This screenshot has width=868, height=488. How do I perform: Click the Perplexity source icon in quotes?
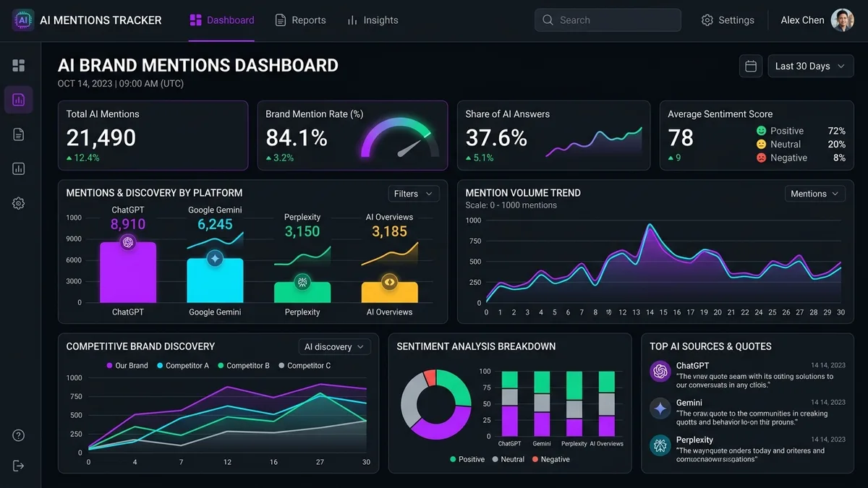(x=660, y=445)
